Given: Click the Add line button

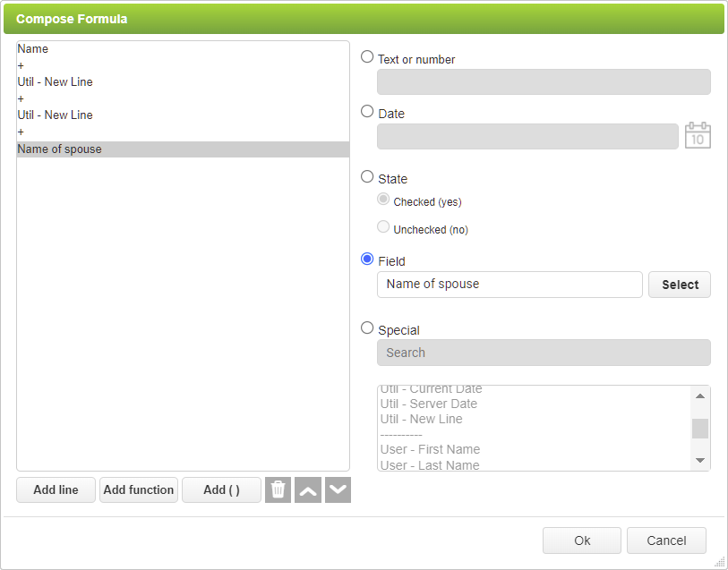Looking at the screenshot, I should point(56,489).
